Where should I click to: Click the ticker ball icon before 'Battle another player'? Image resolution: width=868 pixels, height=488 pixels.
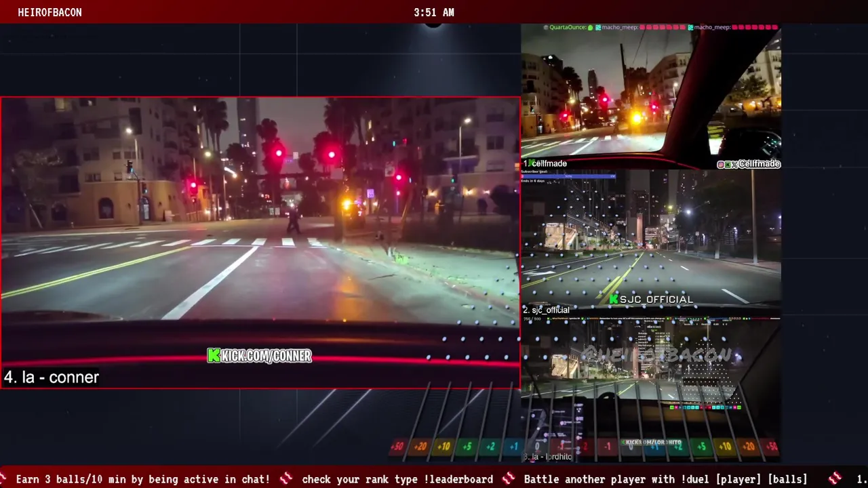pyautogui.click(x=509, y=479)
